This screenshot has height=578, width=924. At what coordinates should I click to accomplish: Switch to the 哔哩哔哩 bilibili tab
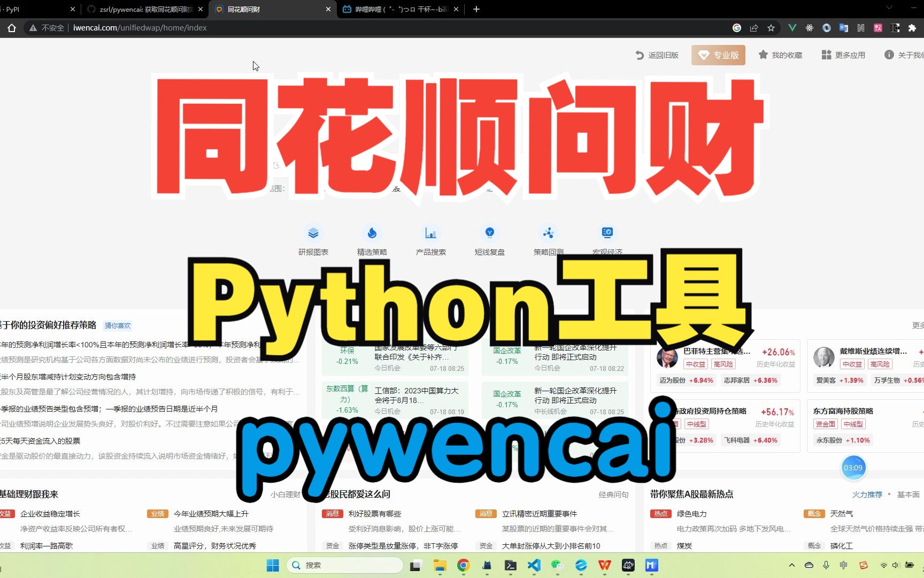pyautogui.click(x=401, y=9)
